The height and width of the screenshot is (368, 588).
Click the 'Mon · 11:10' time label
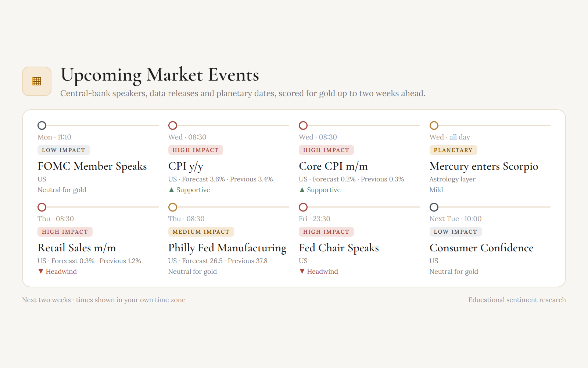[x=54, y=137]
